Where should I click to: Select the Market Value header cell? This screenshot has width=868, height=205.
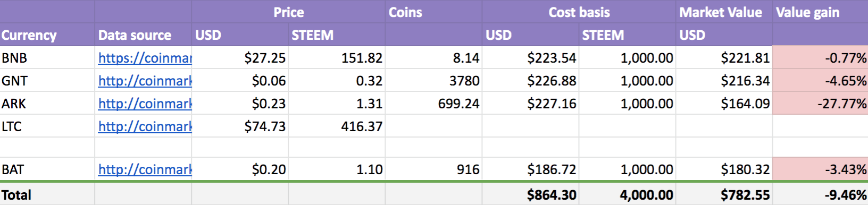click(724, 12)
